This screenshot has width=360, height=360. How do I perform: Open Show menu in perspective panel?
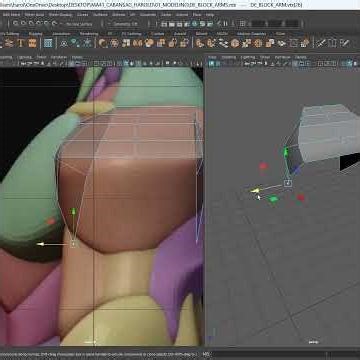265,57
